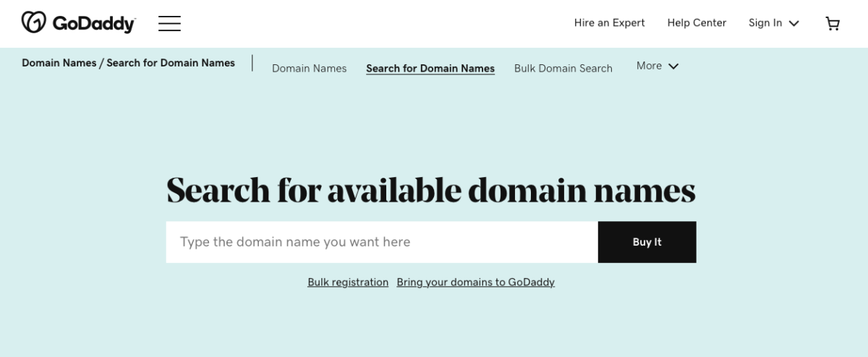Open the Bulk registration link
Image resolution: width=868 pixels, height=357 pixels.
pyautogui.click(x=348, y=282)
